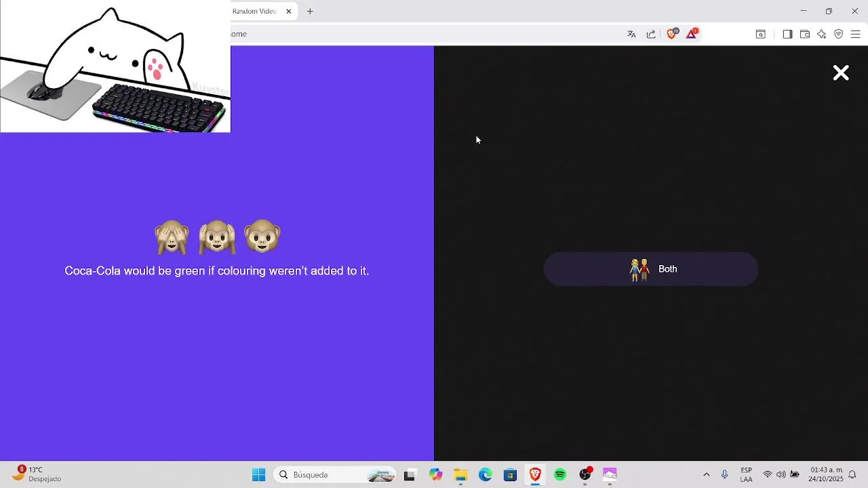Click the tab search icon in the toolbar
The image size is (868, 488).
761,34
